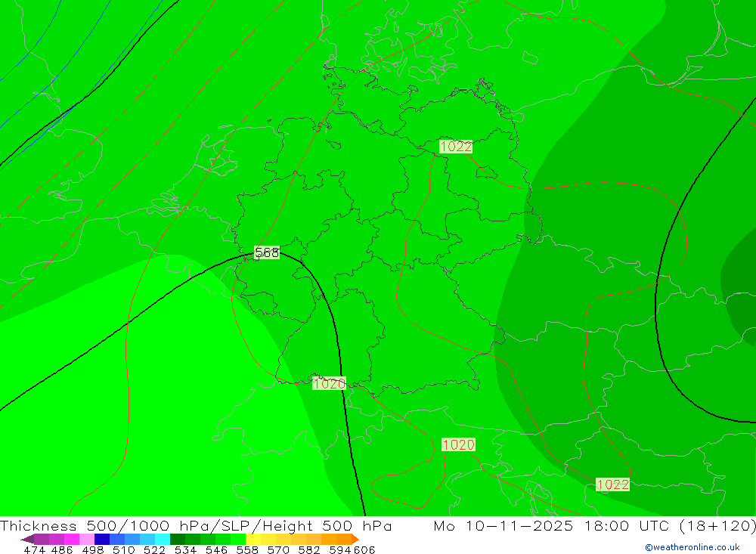
Task: Pick the light pink legend swatch
Action: coord(87,539)
